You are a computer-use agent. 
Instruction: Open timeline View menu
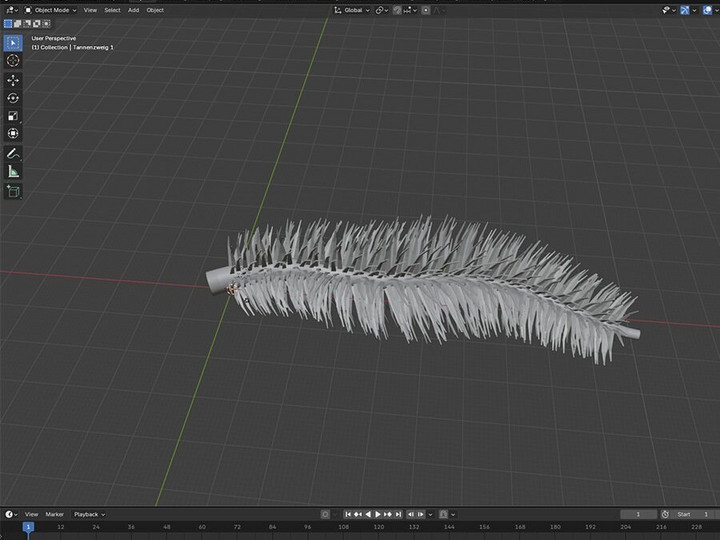[x=31, y=514]
